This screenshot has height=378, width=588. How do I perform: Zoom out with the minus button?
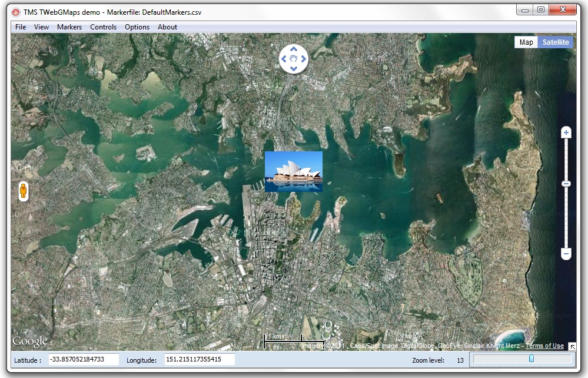coord(566,254)
